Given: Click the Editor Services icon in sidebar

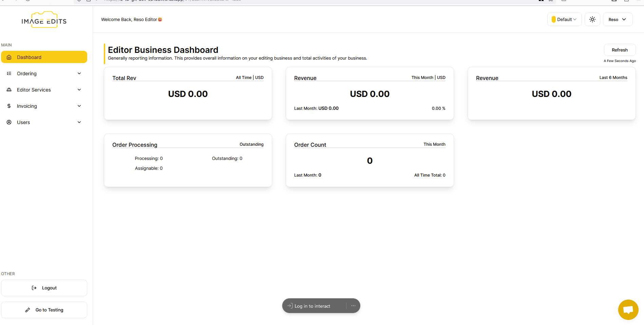Looking at the screenshot, I should [9, 90].
